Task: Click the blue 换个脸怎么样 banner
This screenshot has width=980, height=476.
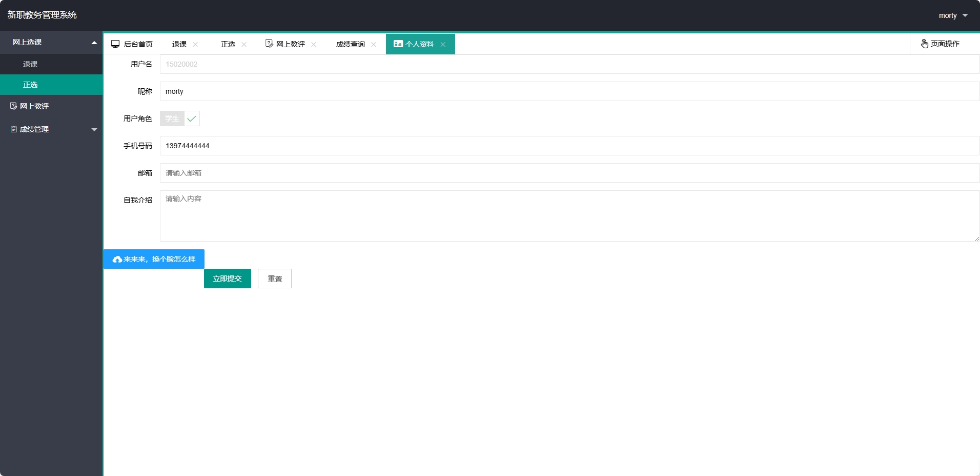Action: [154, 259]
